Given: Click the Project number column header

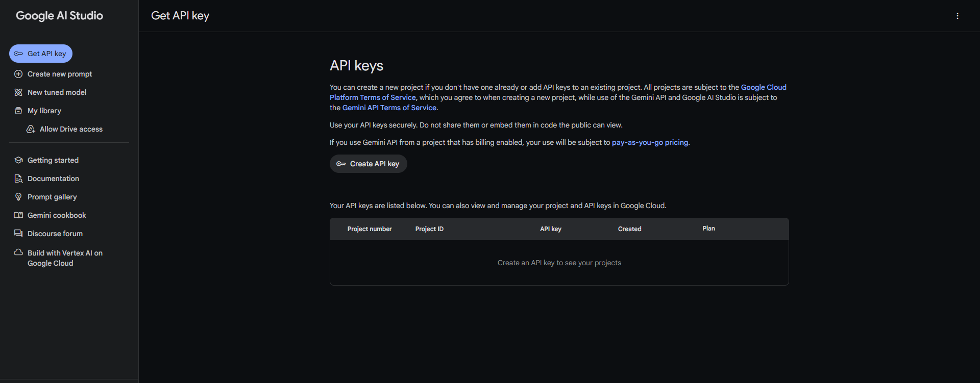Looking at the screenshot, I should [370, 229].
